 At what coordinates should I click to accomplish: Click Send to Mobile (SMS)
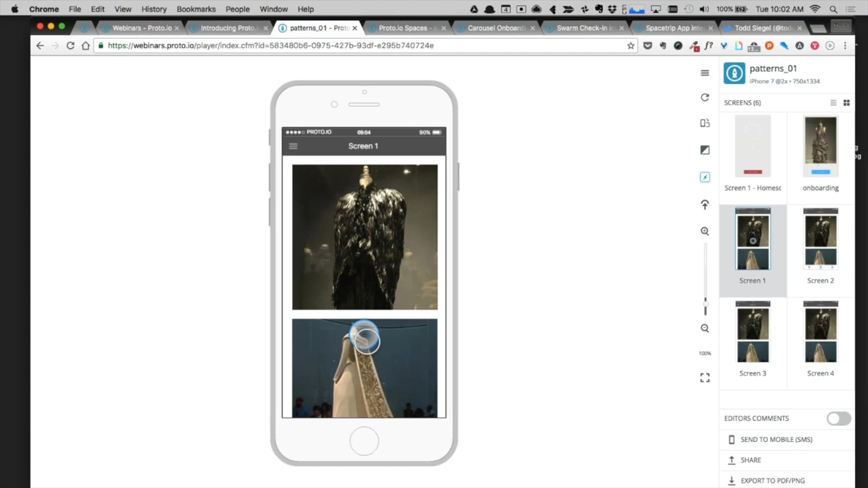coord(776,440)
